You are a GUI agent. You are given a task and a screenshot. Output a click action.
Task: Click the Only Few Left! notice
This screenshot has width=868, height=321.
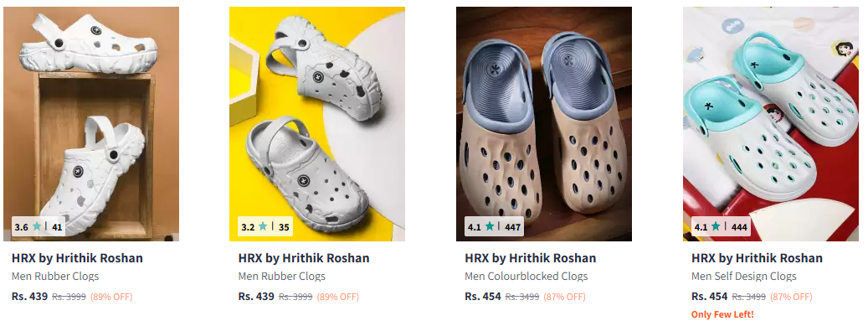[722, 314]
